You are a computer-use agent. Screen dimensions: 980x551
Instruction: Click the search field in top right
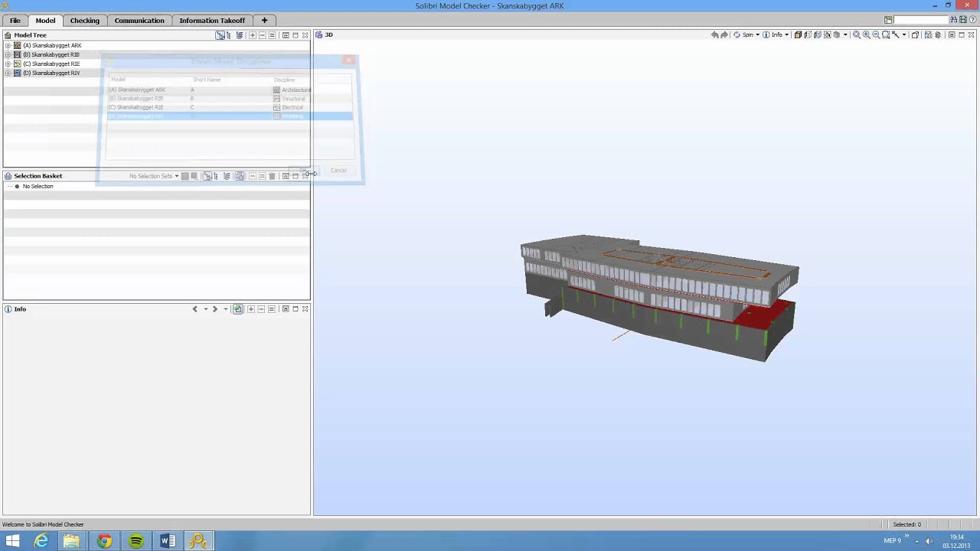click(921, 20)
